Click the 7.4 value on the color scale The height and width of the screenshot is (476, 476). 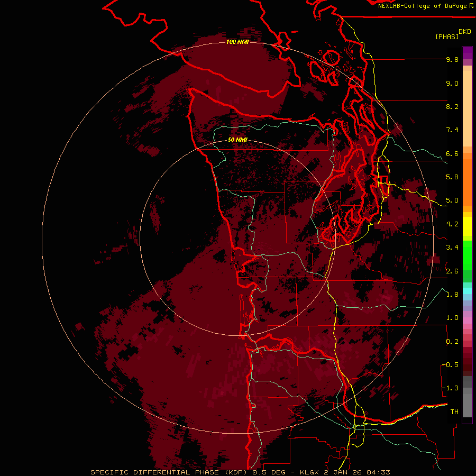[452, 130]
